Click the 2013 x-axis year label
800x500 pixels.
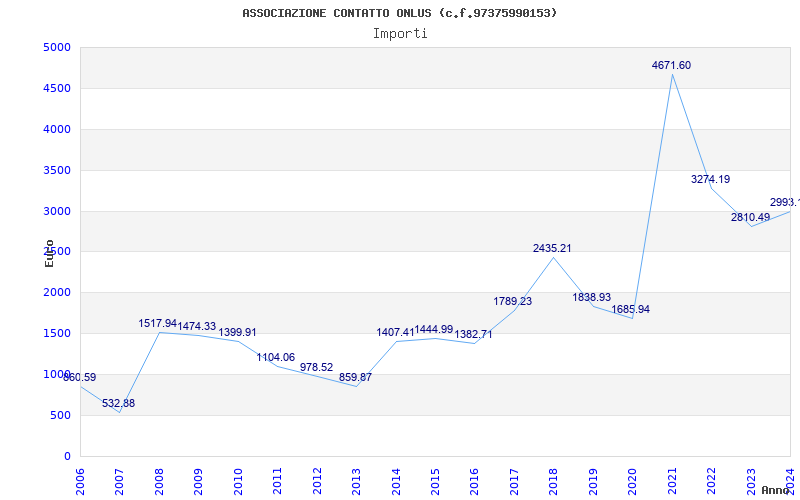coord(356,482)
